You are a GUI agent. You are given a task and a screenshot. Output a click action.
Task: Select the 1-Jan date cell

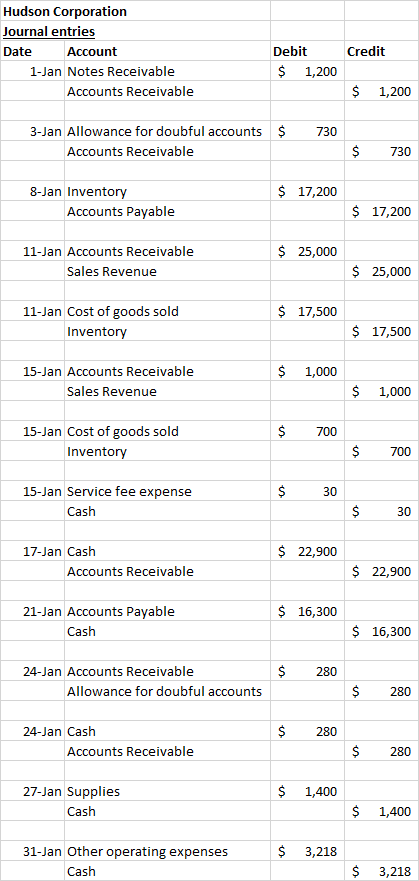pos(33,71)
